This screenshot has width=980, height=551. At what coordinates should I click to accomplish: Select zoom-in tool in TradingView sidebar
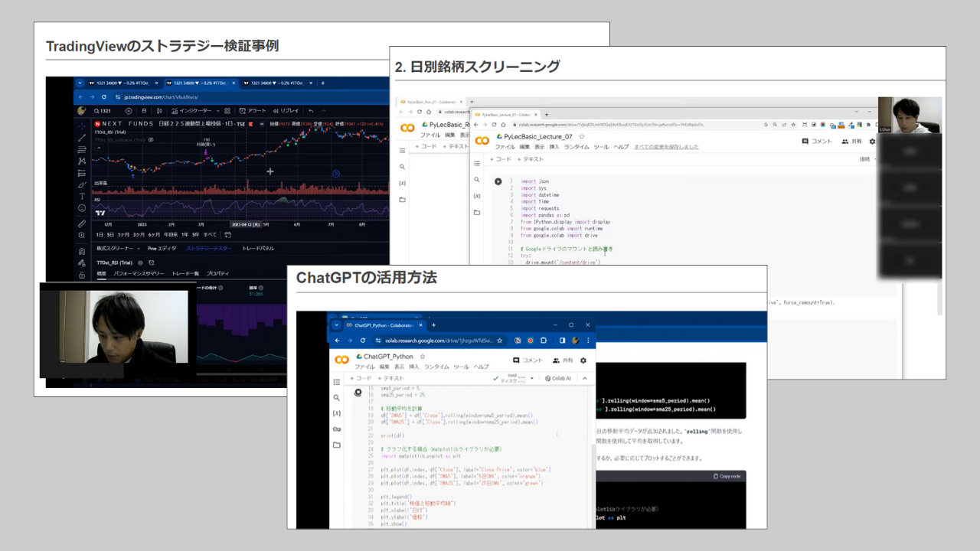pos(82,235)
